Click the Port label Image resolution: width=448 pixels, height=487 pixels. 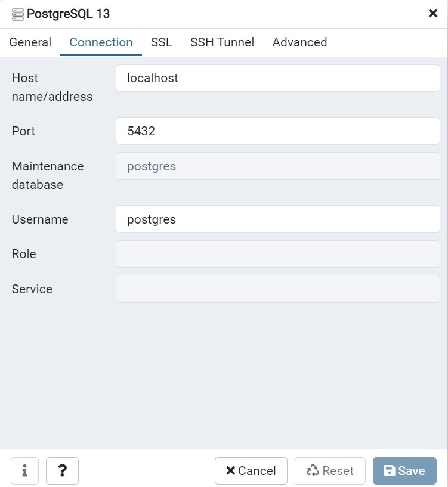coord(23,131)
